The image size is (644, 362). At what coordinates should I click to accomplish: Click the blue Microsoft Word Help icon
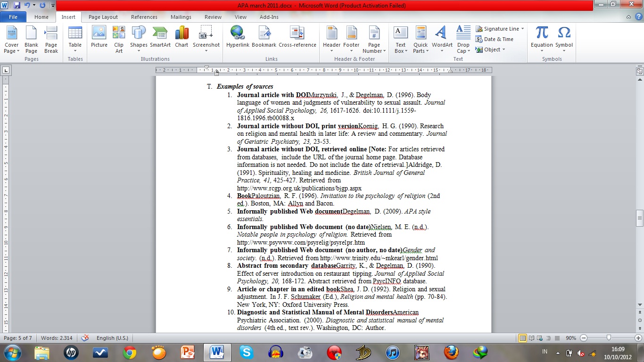coord(638,17)
